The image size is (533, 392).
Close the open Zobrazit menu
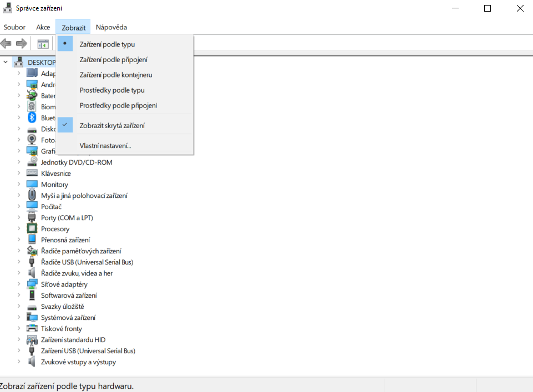73,27
